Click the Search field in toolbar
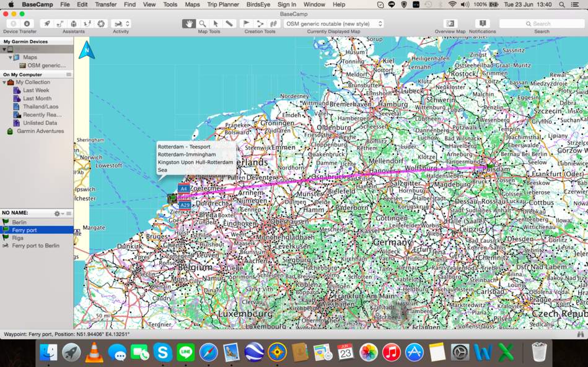The image size is (588, 367). [x=542, y=24]
